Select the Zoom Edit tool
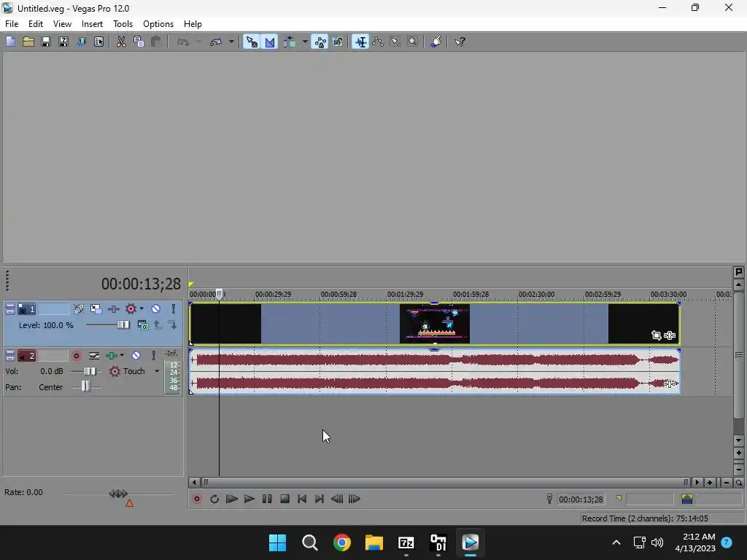Screen dimensions: 747x560 point(413,42)
